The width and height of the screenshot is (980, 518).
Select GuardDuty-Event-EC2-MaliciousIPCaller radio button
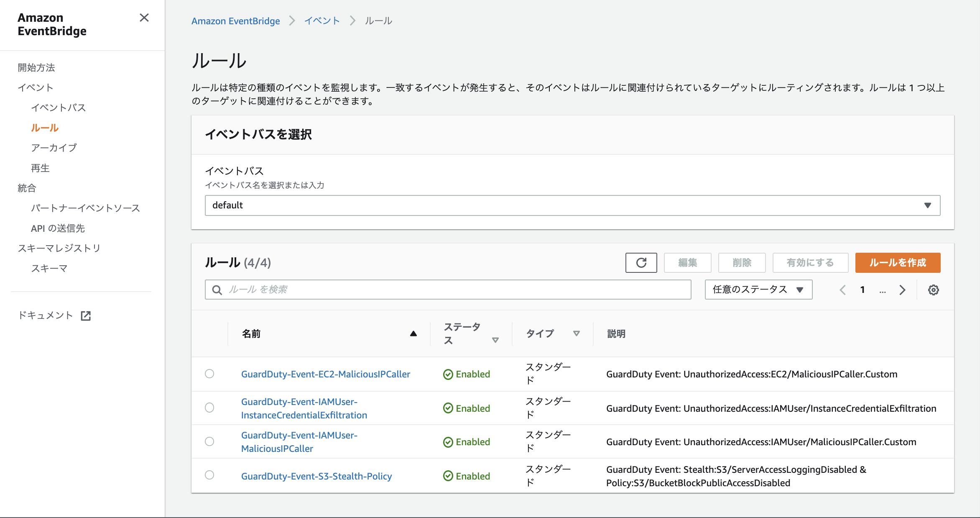click(209, 374)
